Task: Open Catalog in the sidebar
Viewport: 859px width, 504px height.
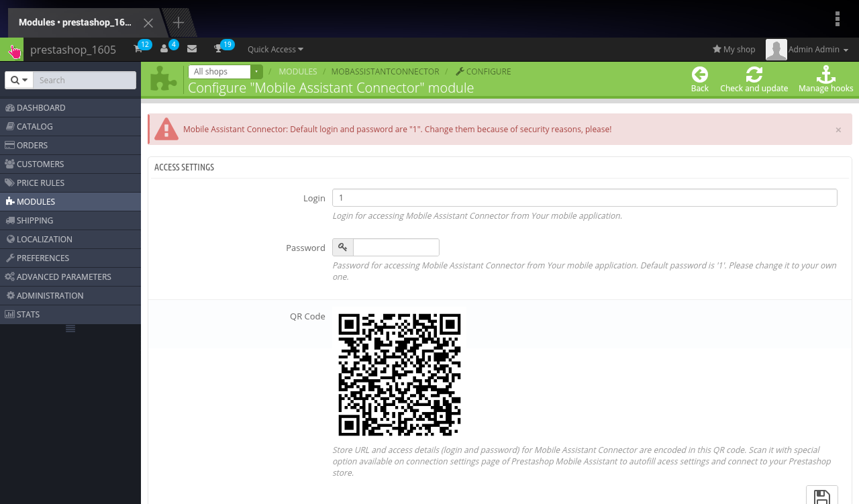Action: click(70, 126)
